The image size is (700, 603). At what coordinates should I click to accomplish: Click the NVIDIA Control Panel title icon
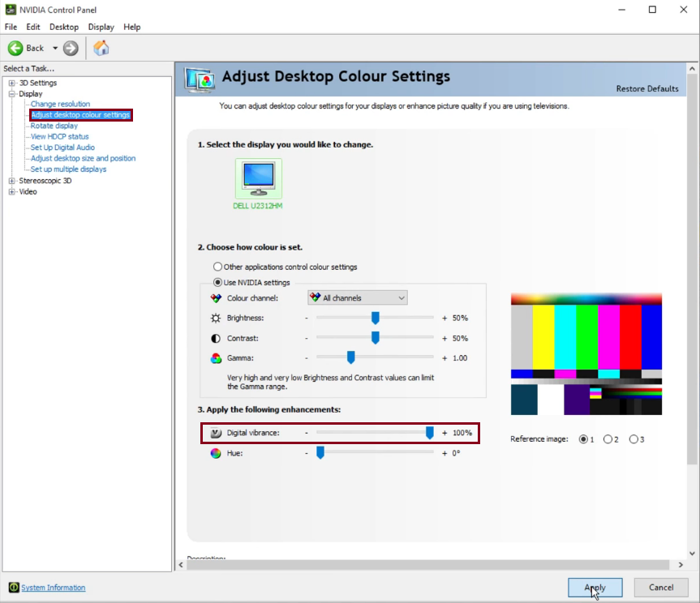pyautogui.click(x=11, y=10)
